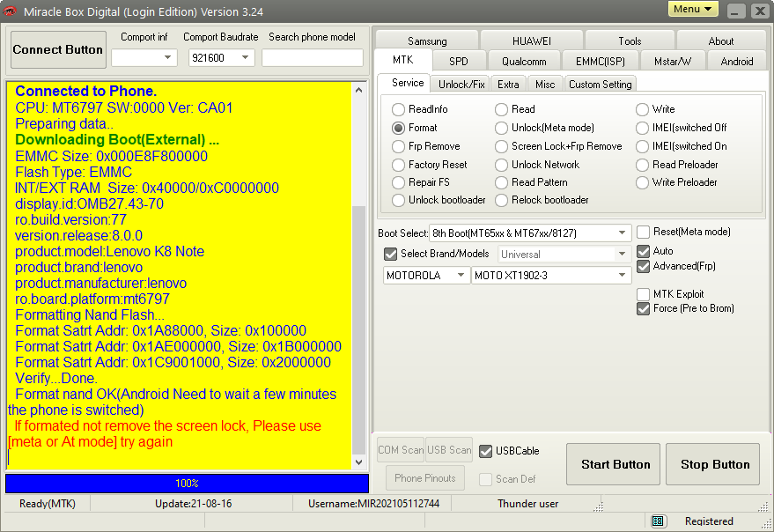Click the status bar grid icon near Registered

click(657, 521)
